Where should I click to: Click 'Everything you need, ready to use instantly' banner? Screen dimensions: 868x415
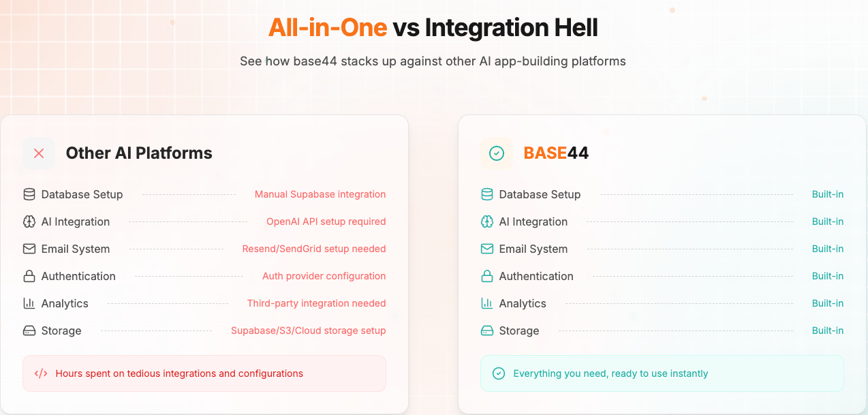point(662,373)
